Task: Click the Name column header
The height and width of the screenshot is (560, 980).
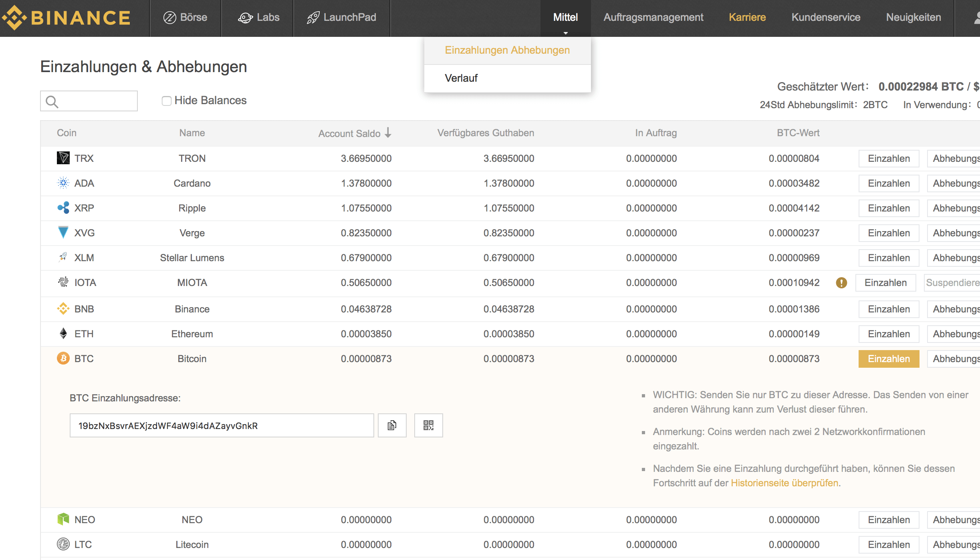Action: click(x=192, y=133)
